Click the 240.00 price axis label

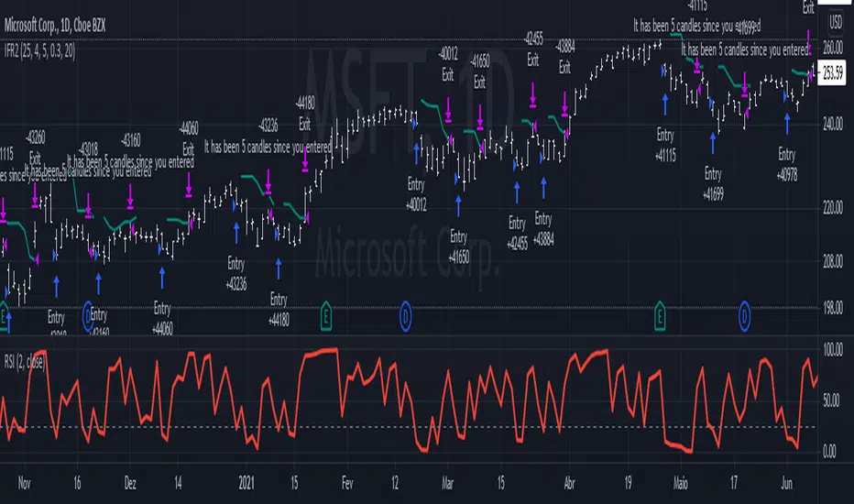pos(833,124)
